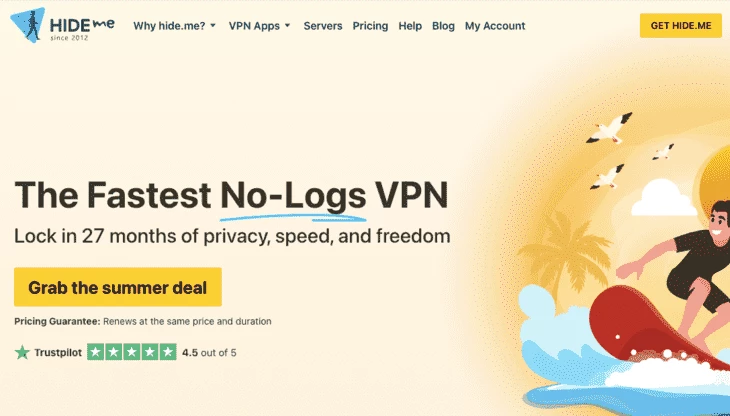Expand the VPN Apps dropdown arrow
The height and width of the screenshot is (416, 730).
pyautogui.click(x=287, y=26)
